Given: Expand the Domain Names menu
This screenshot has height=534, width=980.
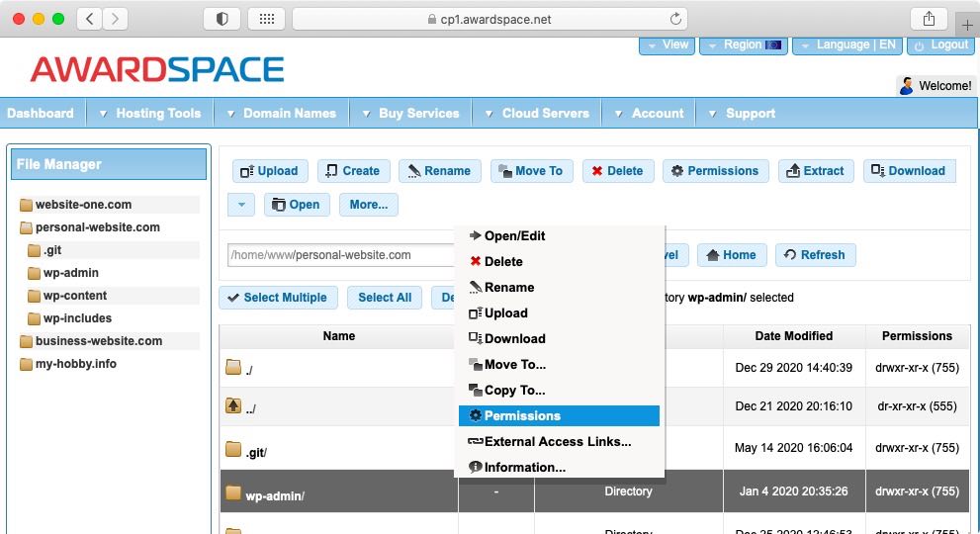Looking at the screenshot, I should (281, 113).
